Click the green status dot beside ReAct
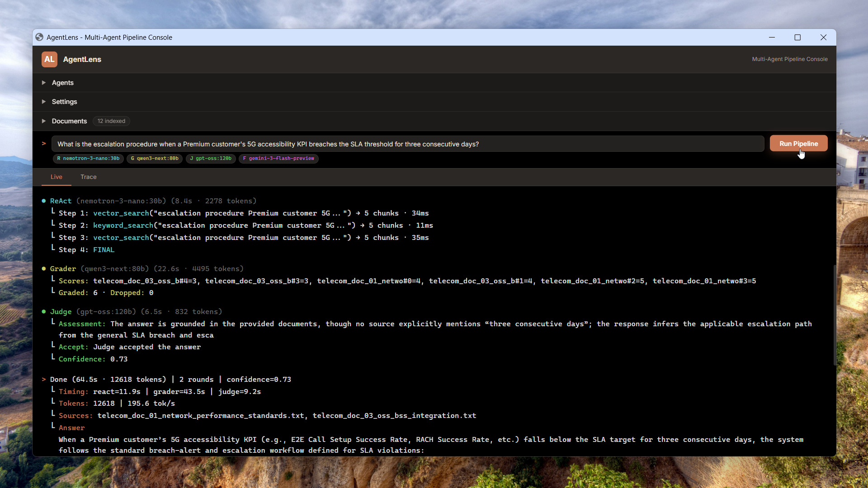Image resolution: width=868 pixels, height=488 pixels. [x=44, y=201]
